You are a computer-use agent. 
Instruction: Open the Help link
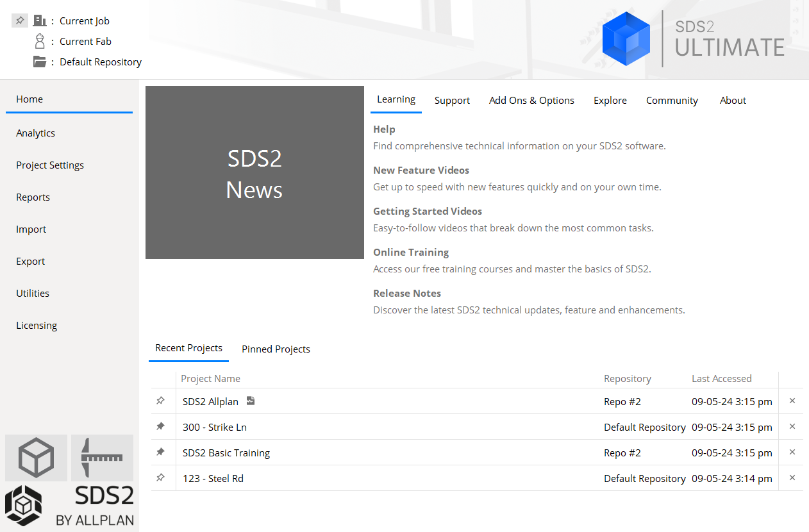pos(384,129)
